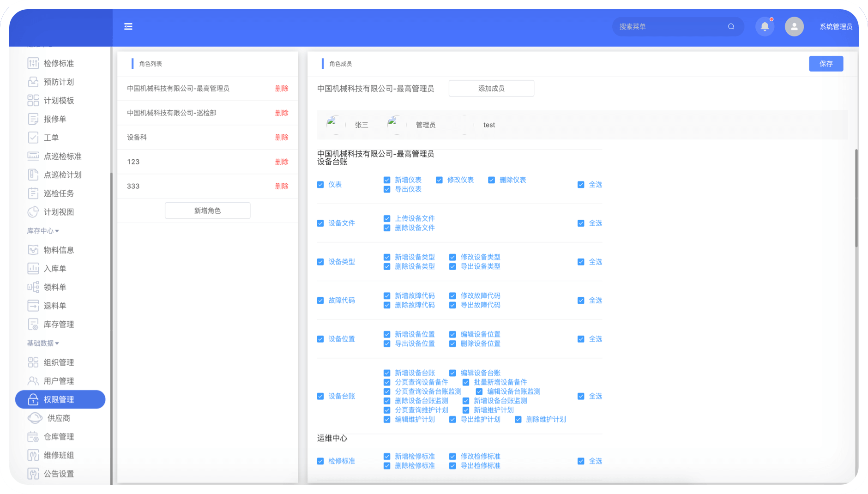This screenshot has width=868, height=494.
Task: Open 检修标准 from the sidebar
Action: 59,63
